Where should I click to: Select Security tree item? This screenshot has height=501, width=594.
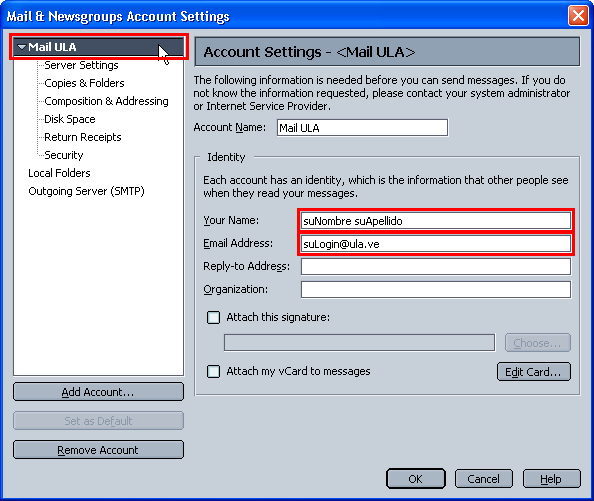63,155
